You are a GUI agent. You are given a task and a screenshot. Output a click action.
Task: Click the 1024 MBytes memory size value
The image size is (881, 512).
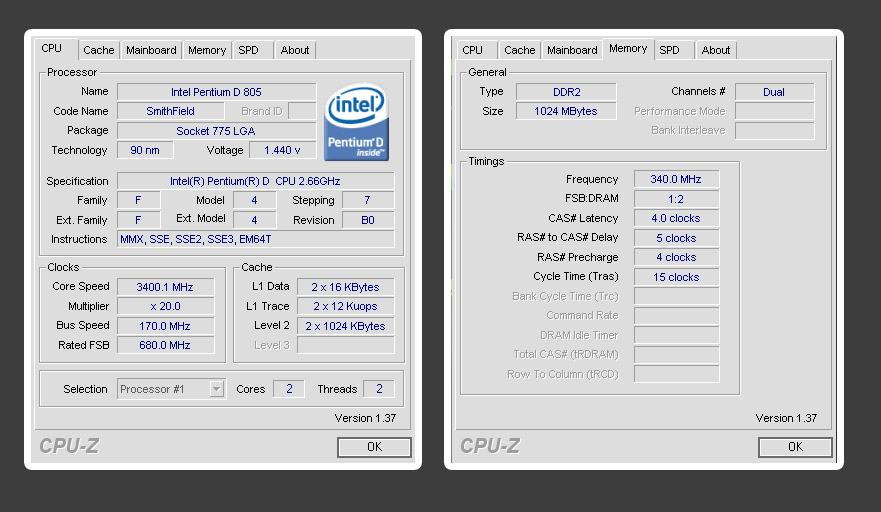(566, 111)
